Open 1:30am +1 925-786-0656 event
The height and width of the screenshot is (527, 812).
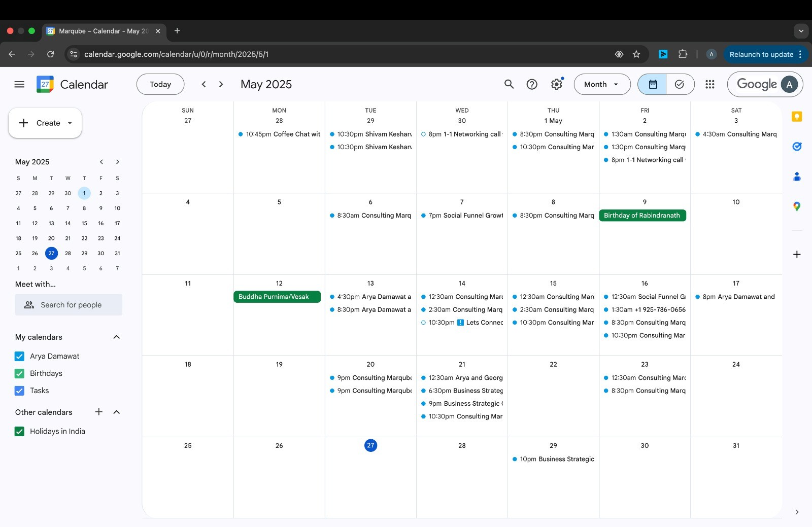click(645, 309)
